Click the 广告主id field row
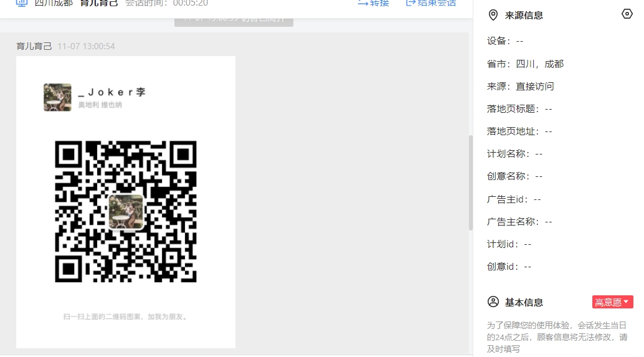Image resolution: width=644 pixels, height=357 pixels. click(514, 199)
